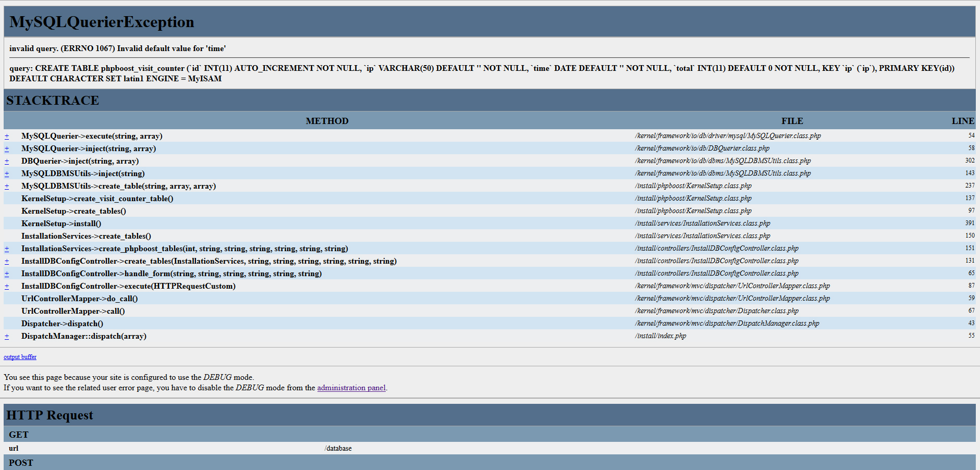Select the GET parameters header row
This screenshot has height=470, width=980.
pos(19,435)
